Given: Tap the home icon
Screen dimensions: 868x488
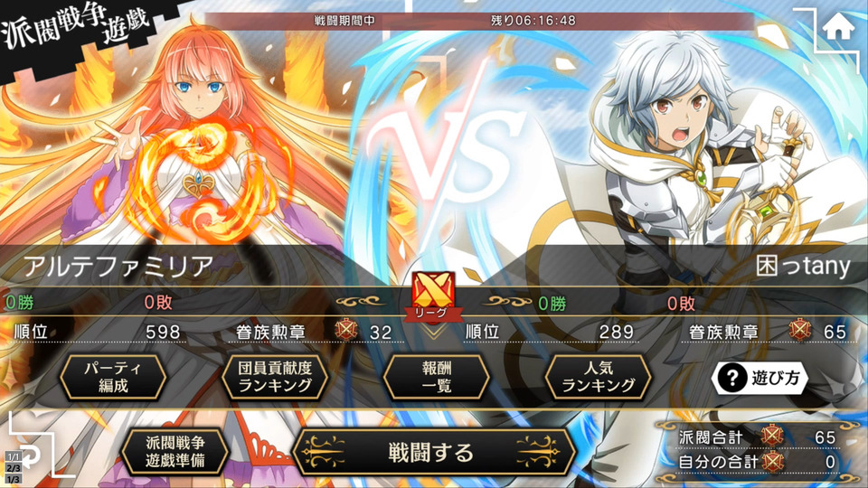Looking at the screenshot, I should (x=839, y=26).
